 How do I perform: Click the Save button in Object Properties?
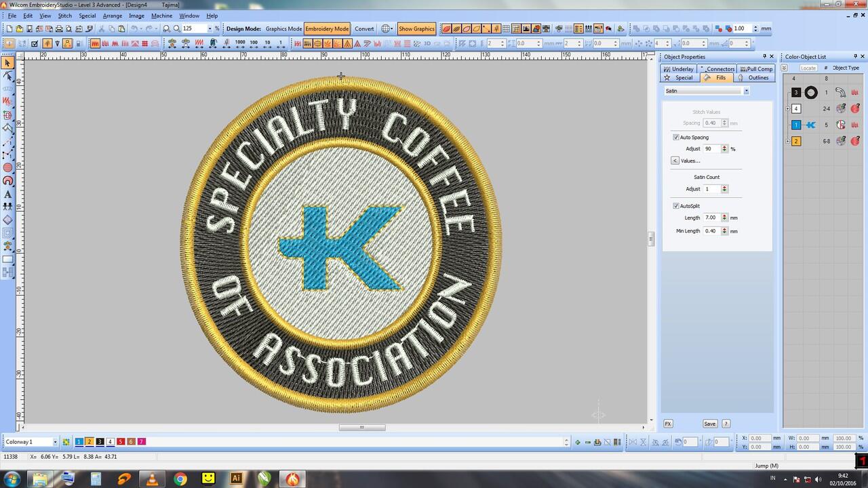click(x=709, y=424)
